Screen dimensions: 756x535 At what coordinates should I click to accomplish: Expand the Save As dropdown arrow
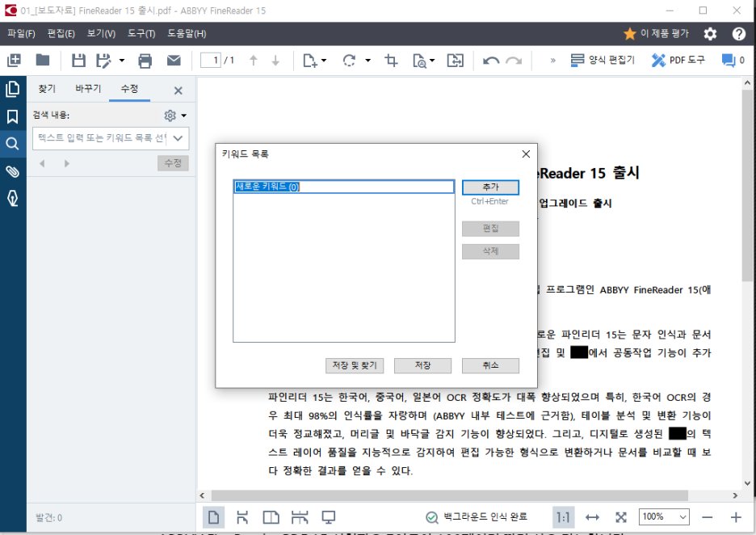pyautogui.click(x=122, y=61)
